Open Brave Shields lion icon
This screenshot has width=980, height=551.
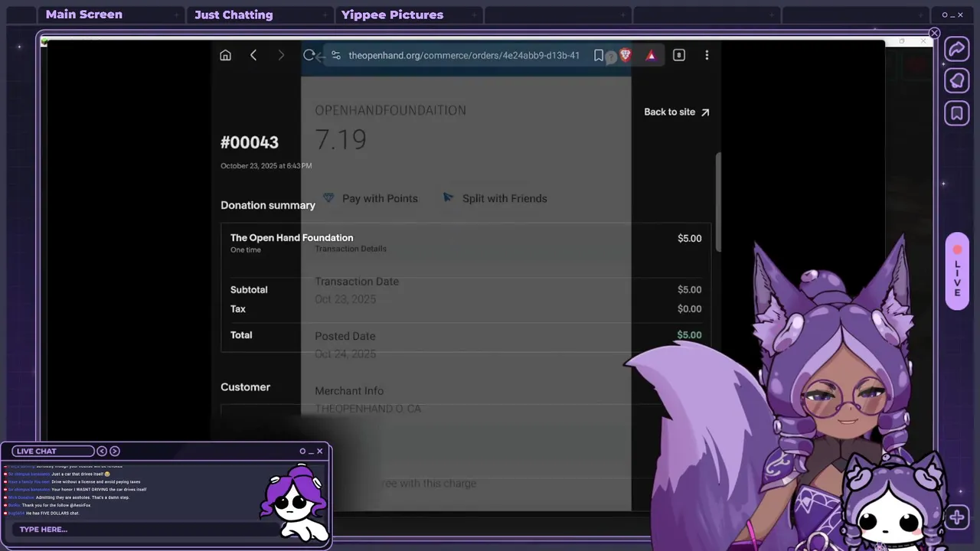click(x=626, y=55)
